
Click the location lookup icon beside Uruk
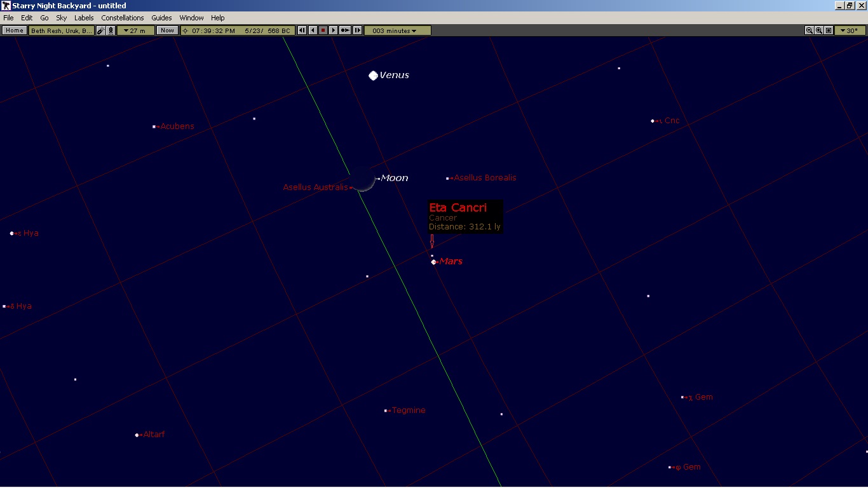[100, 30]
